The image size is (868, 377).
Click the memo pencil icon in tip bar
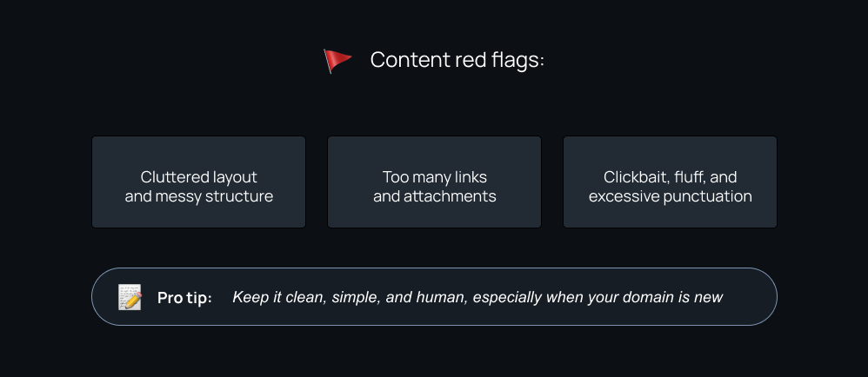point(130,297)
